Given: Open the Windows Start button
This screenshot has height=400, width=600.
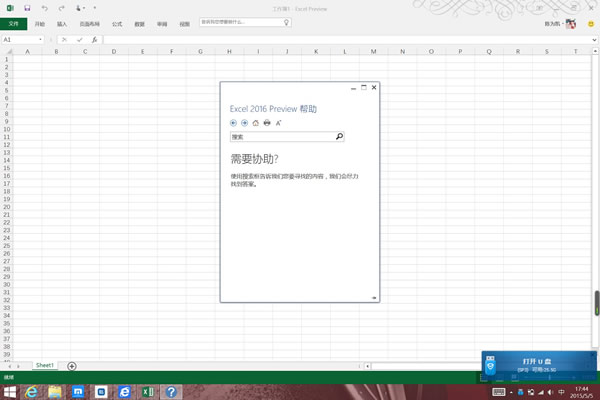Looking at the screenshot, I should [x=11, y=391].
